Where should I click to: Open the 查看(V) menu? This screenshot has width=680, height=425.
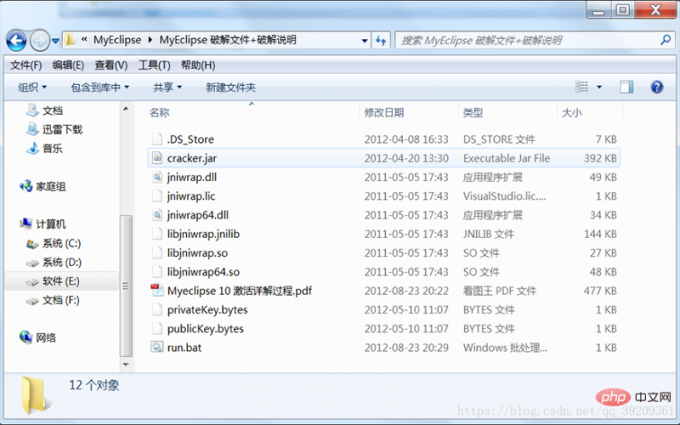tap(111, 65)
